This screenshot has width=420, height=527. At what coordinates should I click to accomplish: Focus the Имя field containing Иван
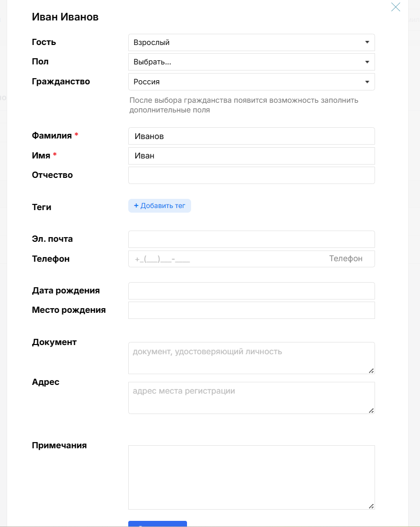pos(251,156)
